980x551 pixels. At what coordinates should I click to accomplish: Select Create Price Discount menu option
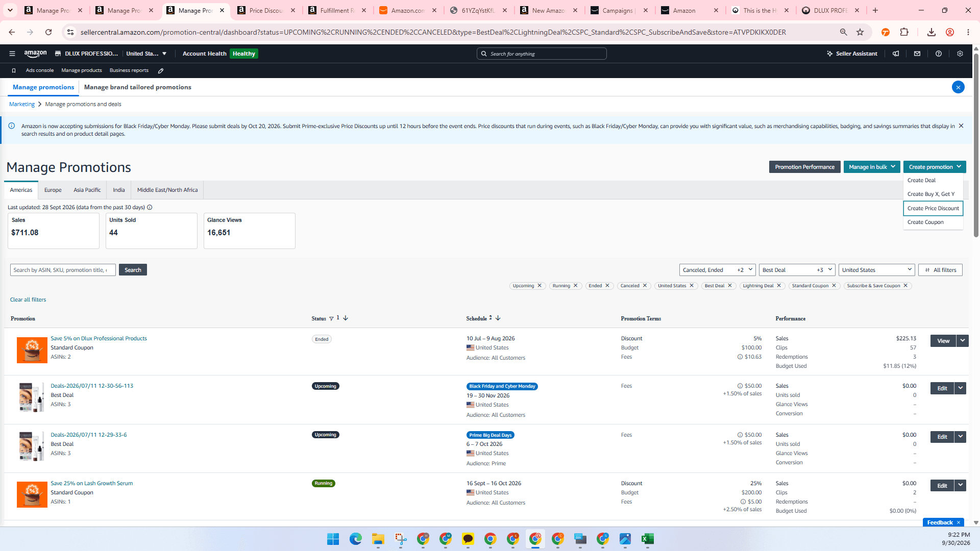[x=933, y=208]
